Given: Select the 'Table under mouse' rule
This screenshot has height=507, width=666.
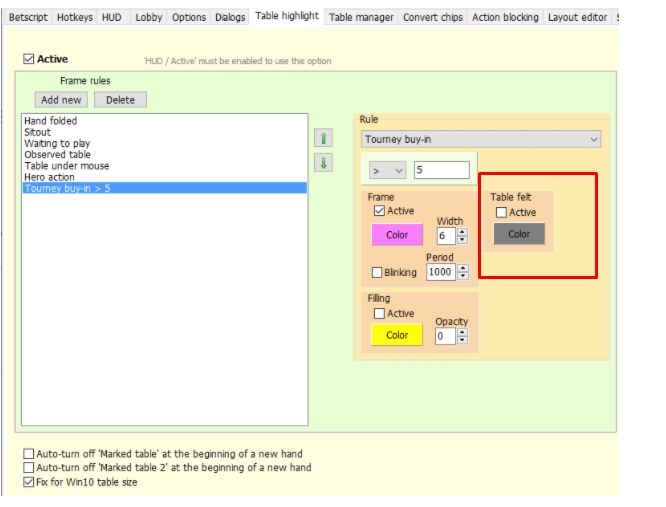Looking at the screenshot, I should point(165,166).
